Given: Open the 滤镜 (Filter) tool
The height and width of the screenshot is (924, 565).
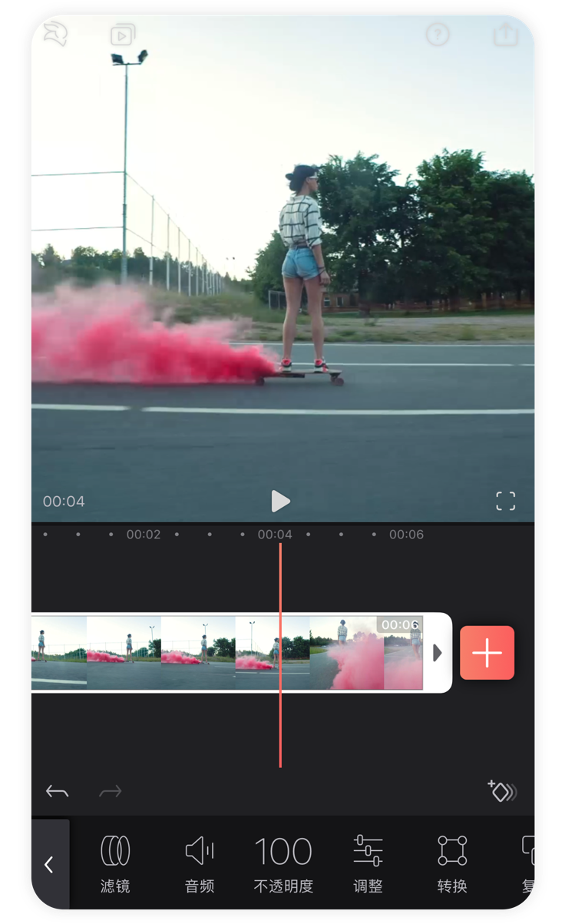Looking at the screenshot, I should 115,863.
